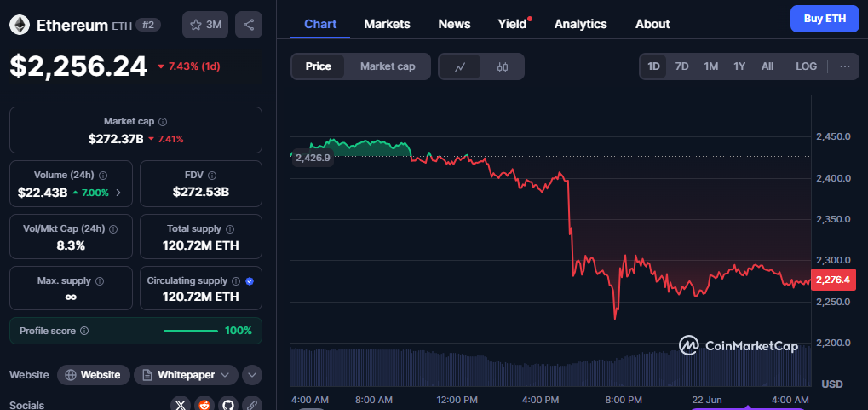Click the Ethereum logo icon
This screenshot has width=868, height=410.
(20, 25)
